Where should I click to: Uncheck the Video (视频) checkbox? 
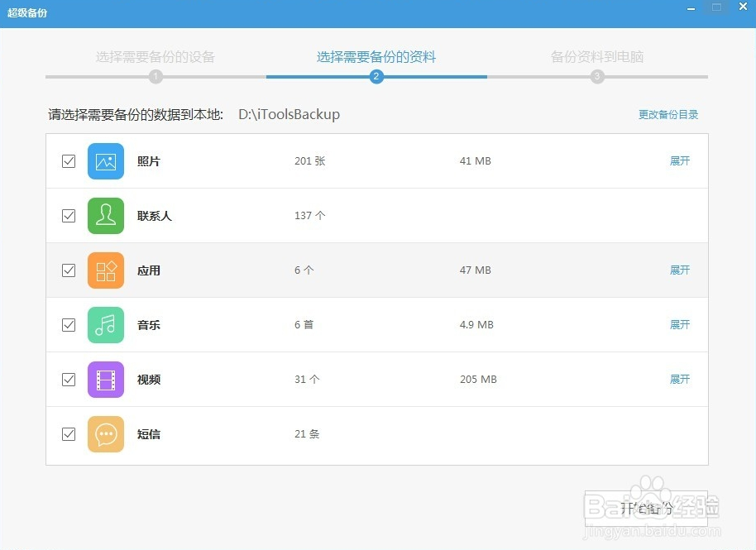[69, 380]
